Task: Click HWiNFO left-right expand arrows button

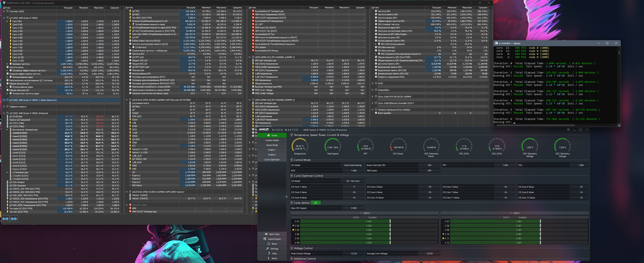Action: [x=5, y=219]
